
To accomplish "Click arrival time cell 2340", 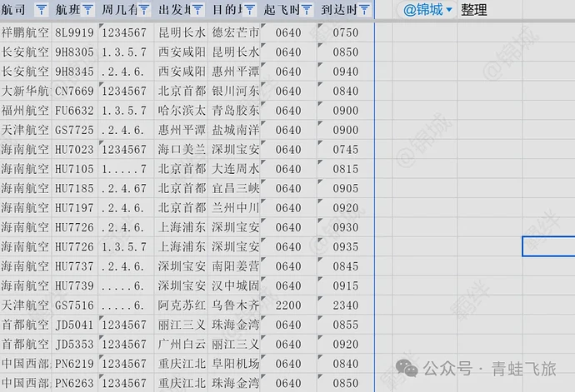I will 346,305.
